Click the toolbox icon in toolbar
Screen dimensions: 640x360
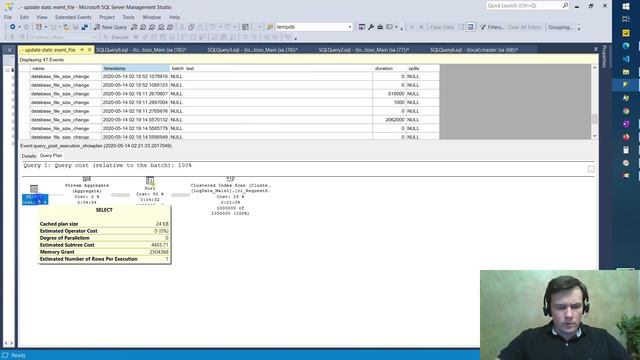380,27
